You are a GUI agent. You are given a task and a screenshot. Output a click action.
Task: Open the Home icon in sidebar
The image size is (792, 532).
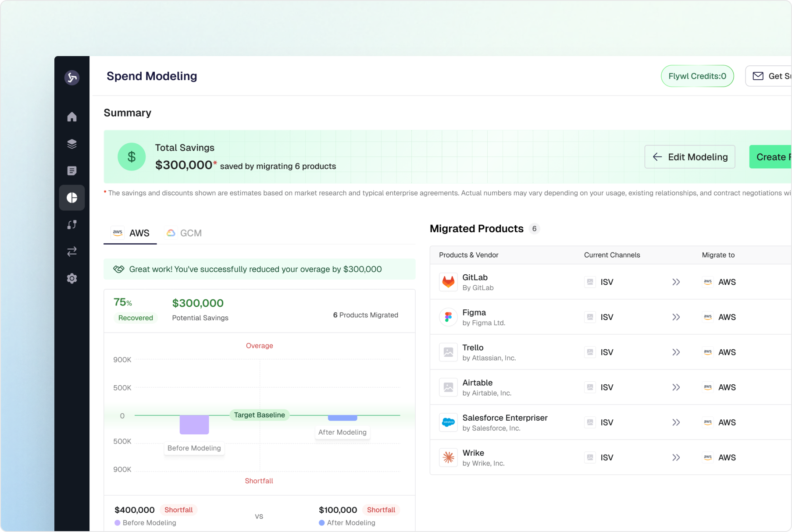point(72,117)
